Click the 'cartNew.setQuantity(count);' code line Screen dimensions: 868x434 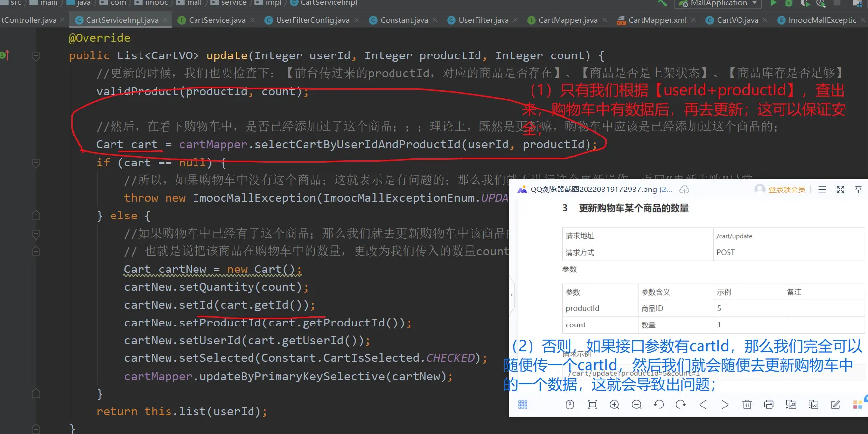pos(216,287)
